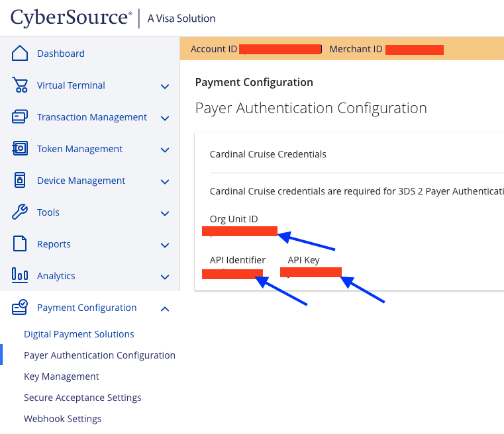Click the Tools wrench icon

pos(20,212)
